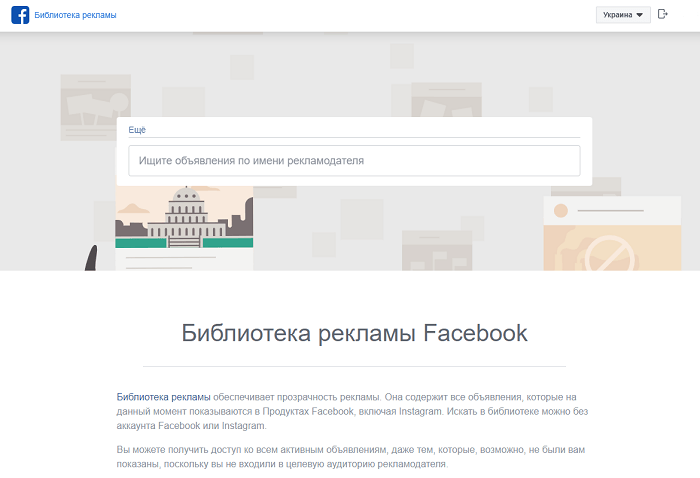The image size is (700, 478).
Task: Click the dark silhouette shape at left edge
Action: [x=91, y=258]
